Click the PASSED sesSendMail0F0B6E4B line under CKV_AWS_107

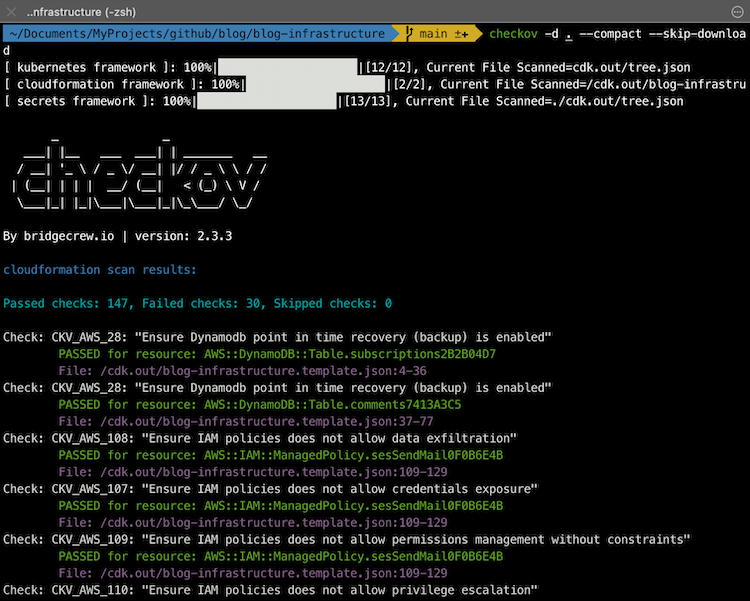point(281,506)
